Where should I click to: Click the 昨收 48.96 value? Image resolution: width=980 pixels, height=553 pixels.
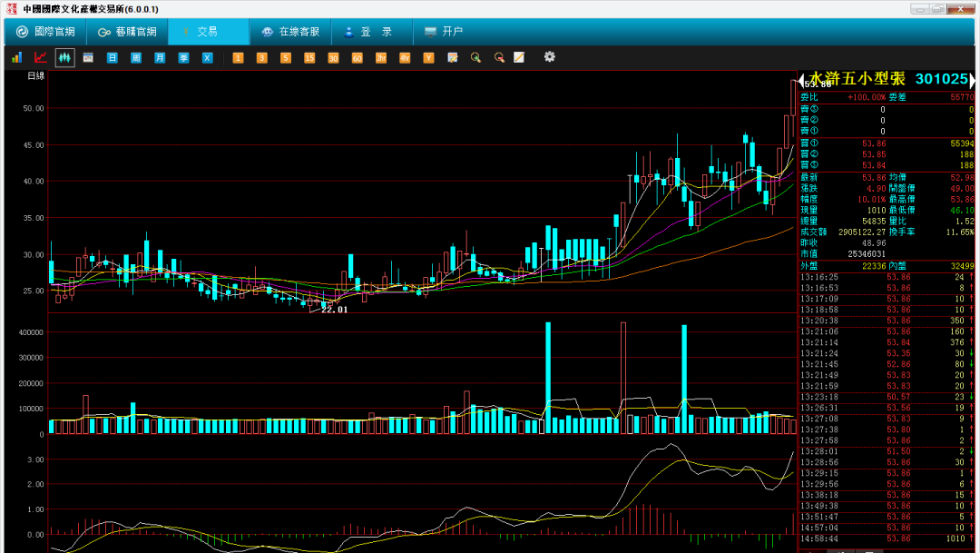(x=874, y=243)
